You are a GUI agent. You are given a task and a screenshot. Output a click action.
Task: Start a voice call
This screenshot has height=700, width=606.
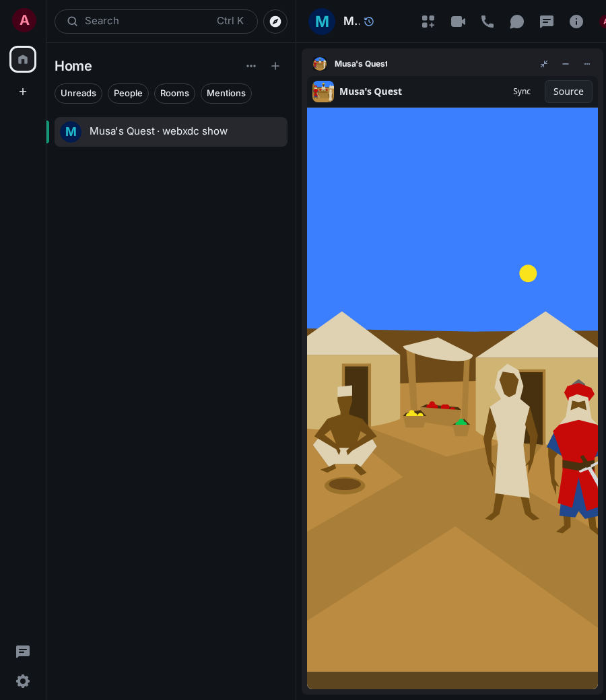click(x=487, y=22)
